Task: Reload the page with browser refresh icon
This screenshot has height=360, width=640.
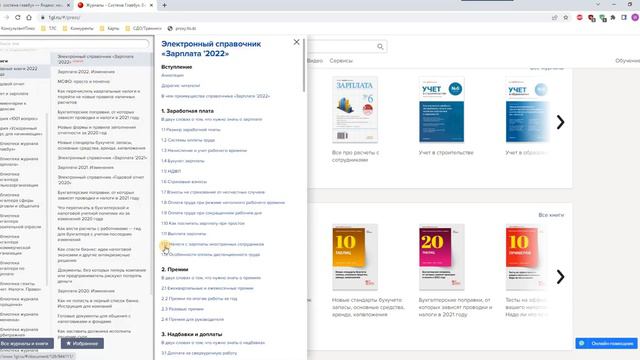Action: click(18, 17)
